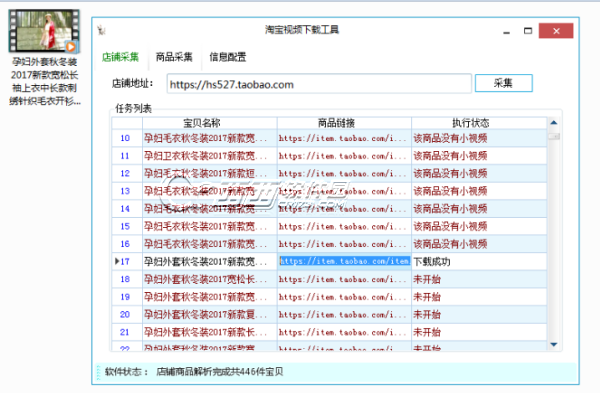Select row number 16
The image size is (600, 393).
click(x=127, y=244)
